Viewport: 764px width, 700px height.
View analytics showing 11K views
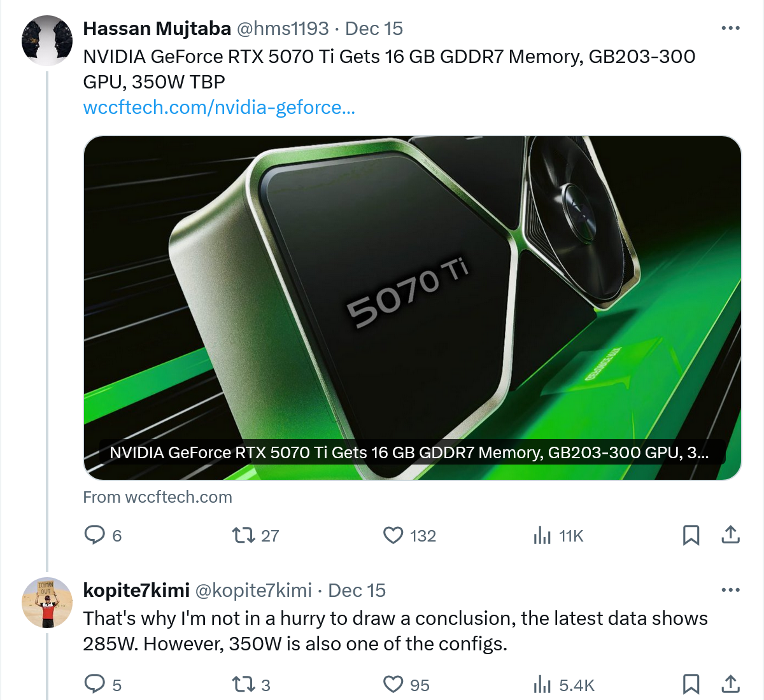coord(542,535)
